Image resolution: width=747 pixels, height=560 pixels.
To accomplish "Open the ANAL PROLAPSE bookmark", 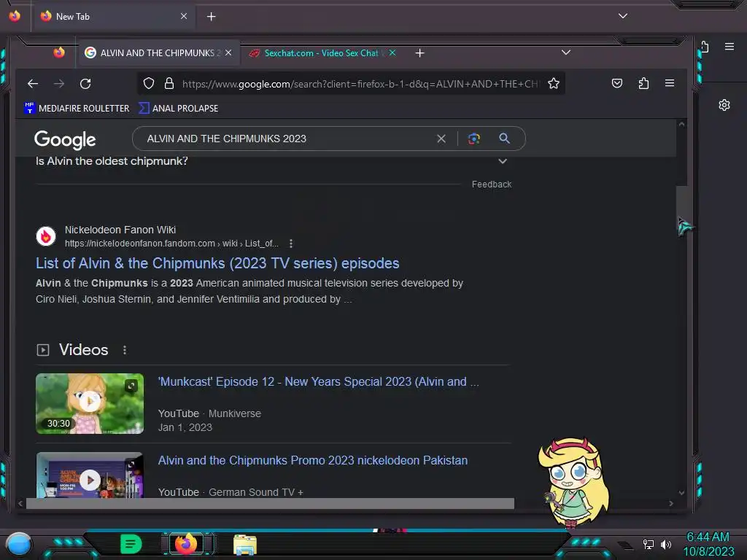I will pyautogui.click(x=179, y=109).
